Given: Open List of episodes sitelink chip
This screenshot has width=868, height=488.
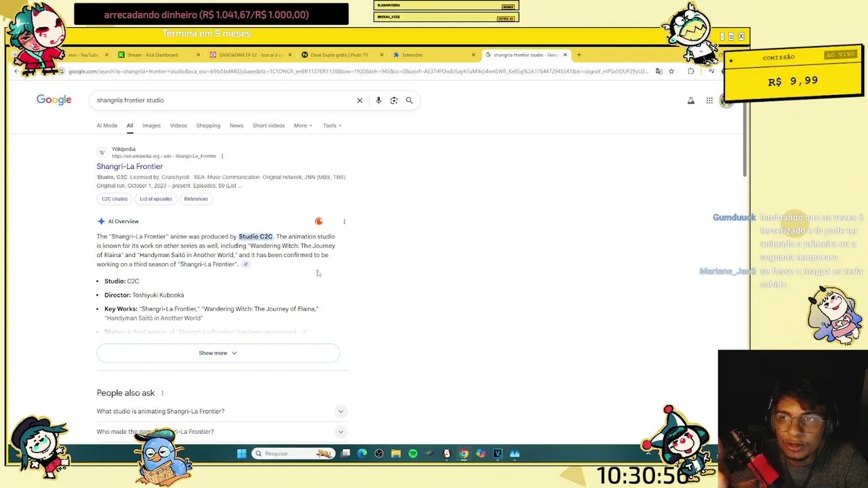Looking at the screenshot, I should pos(156,199).
